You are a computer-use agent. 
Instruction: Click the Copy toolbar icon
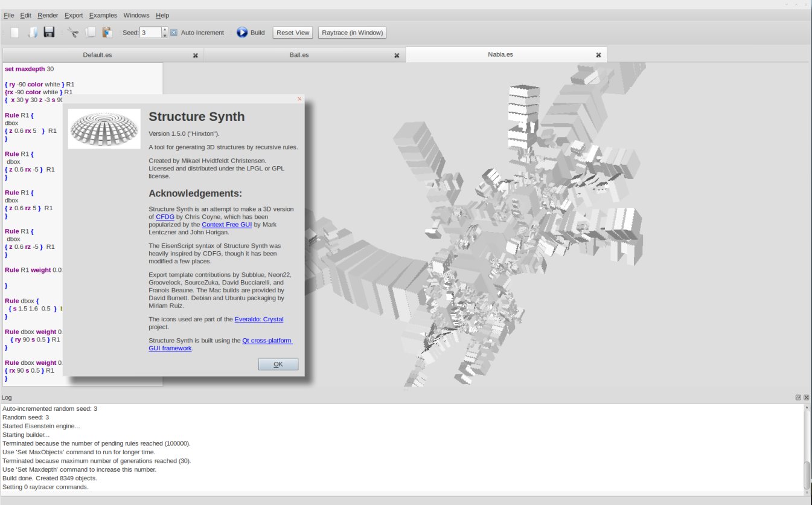pos(91,33)
